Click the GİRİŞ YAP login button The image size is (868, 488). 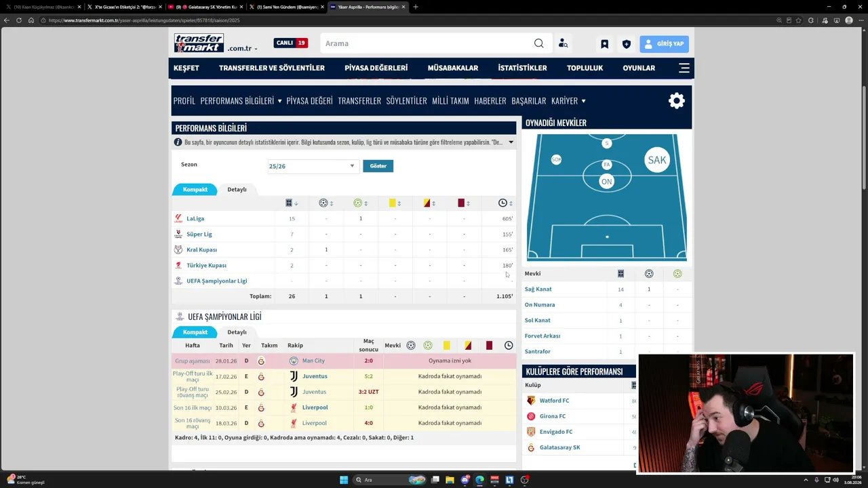click(x=664, y=44)
